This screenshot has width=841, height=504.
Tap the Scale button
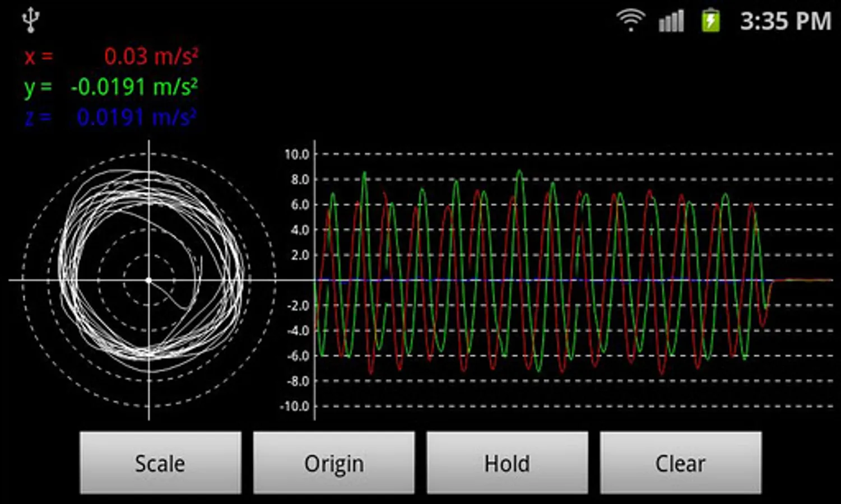pos(160,463)
